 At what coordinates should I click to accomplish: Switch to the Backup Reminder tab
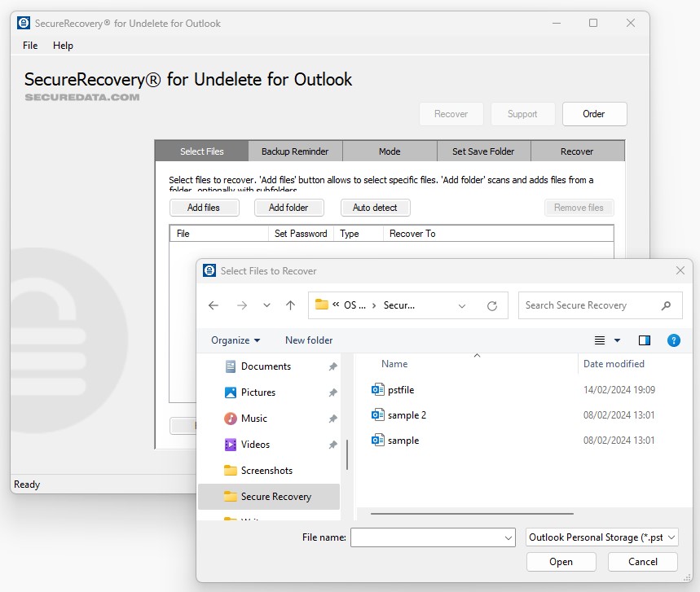pyautogui.click(x=295, y=151)
